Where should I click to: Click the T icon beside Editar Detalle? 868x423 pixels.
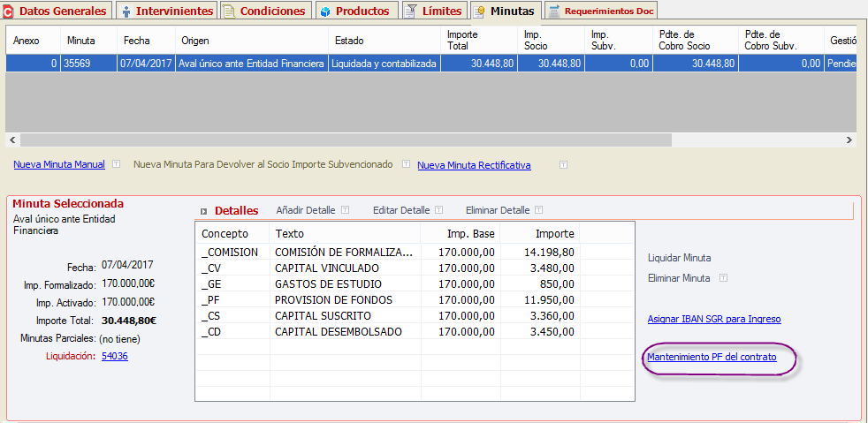pyautogui.click(x=439, y=210)
